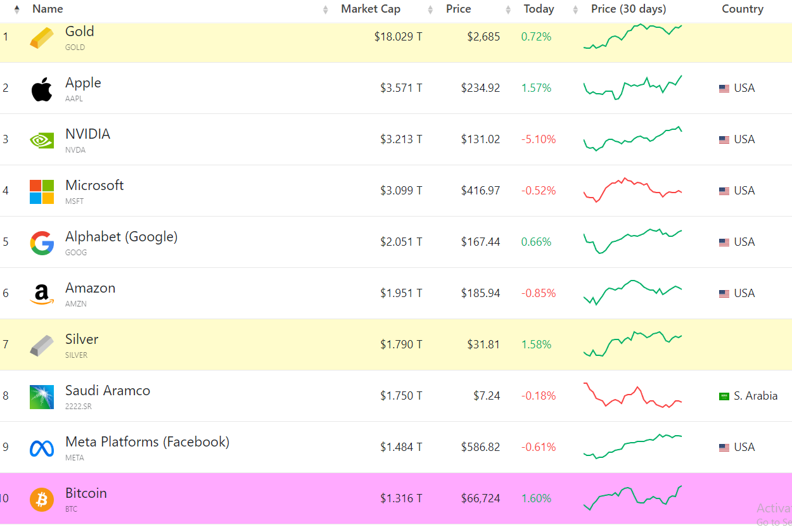The image size is (792, 532).
Task: Click the NVIDIA logo icon
Action: point(42,140)
